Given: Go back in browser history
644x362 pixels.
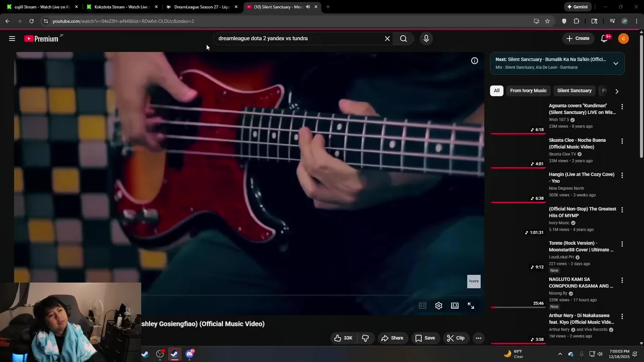Looking at the screenshot, I should coord(7,21).
